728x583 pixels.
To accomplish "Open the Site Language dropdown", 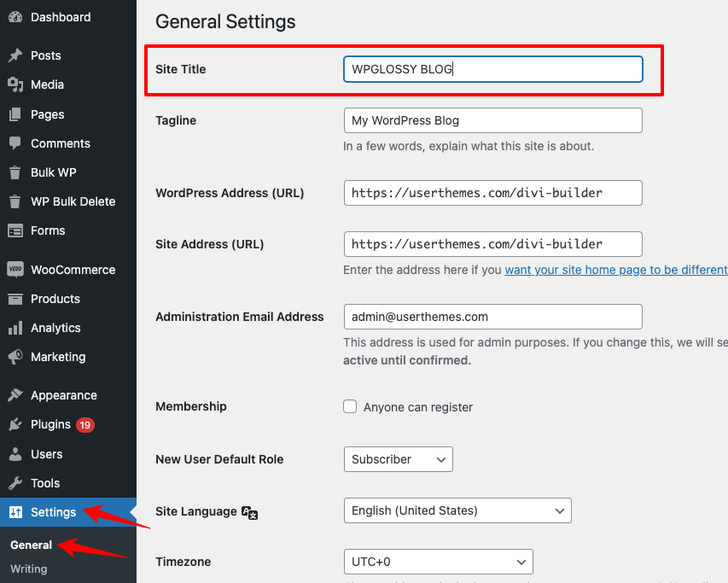I will click(457, 510).
